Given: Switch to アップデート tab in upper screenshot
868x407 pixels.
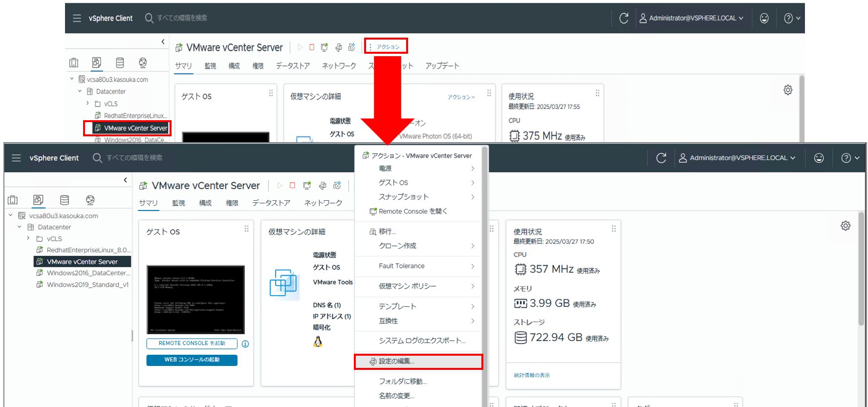Looking at the screenshot, I should pos(442,65).
